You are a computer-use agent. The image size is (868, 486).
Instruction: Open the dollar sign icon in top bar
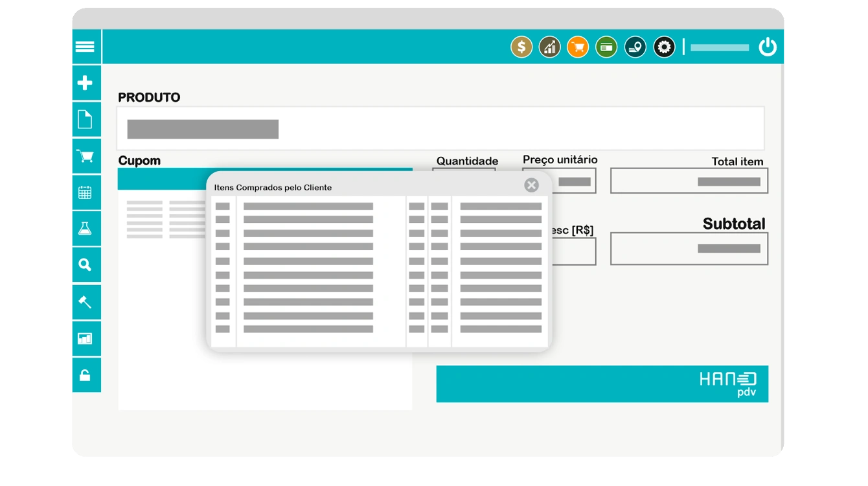click(521, 47)
